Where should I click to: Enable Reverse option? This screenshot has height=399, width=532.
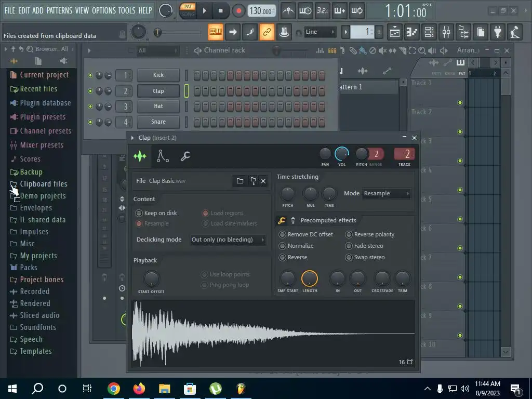point(293,258)
